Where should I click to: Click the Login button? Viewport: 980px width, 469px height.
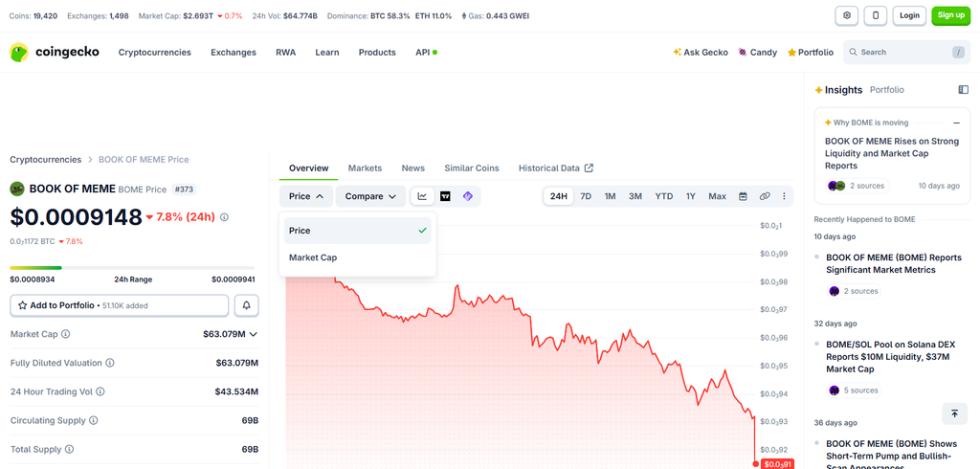coord(909,15)
